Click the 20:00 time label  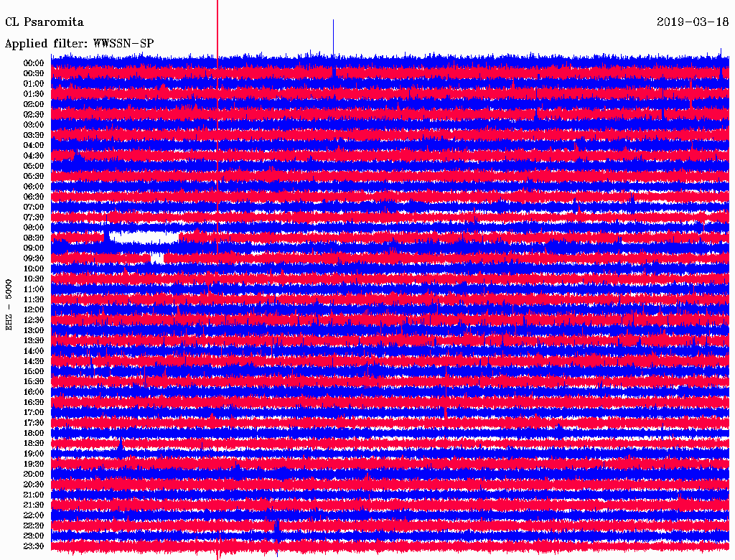click(34, 475)
